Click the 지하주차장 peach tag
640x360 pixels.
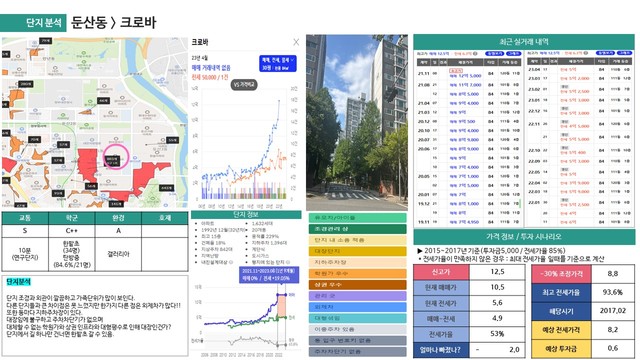tap(358, 262)
